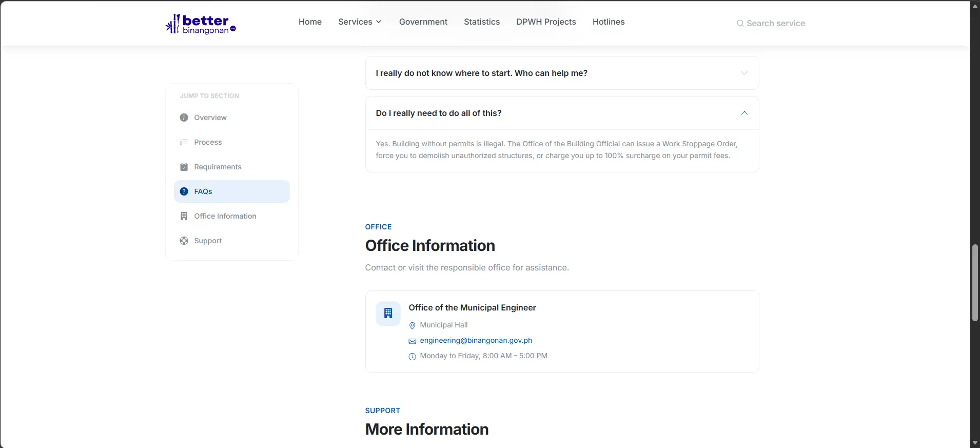Click the 'Municipal Hall' address text
980x448 pixels.
(x=443, y=325)
